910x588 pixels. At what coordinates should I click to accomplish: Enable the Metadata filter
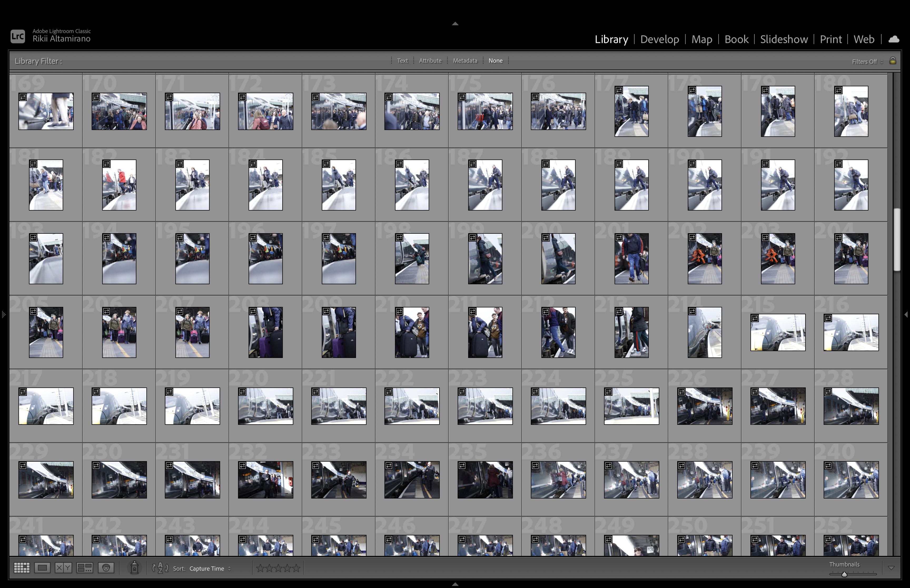tap(465, 61)
